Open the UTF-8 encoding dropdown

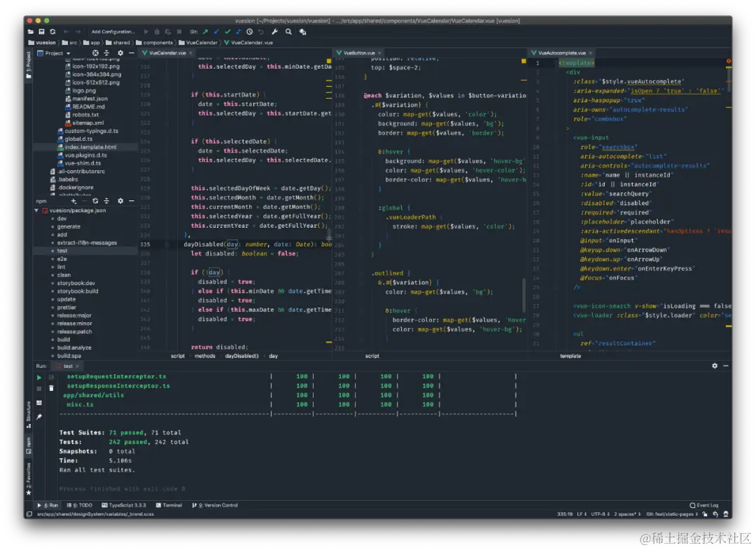tap(601, 514)
